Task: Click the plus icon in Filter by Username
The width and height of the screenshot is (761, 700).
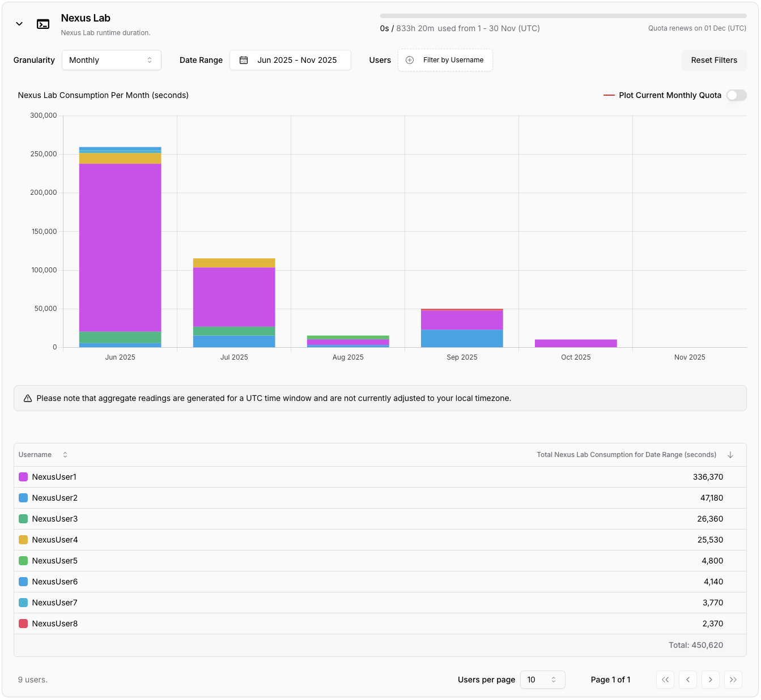Action: coord(410,60)
